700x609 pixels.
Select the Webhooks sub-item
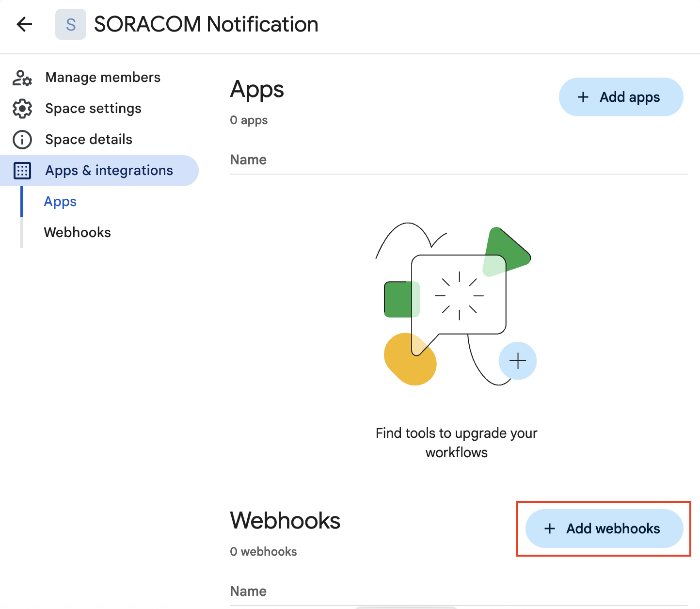(78, 233)
